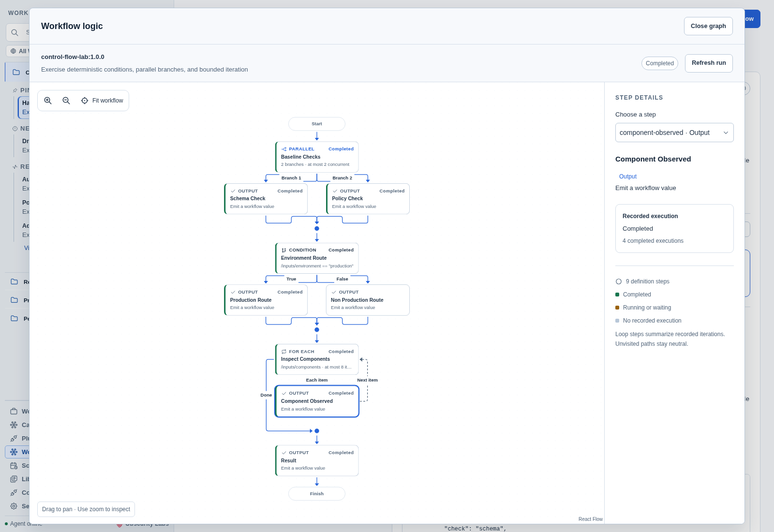Select the Result output node

317,460
